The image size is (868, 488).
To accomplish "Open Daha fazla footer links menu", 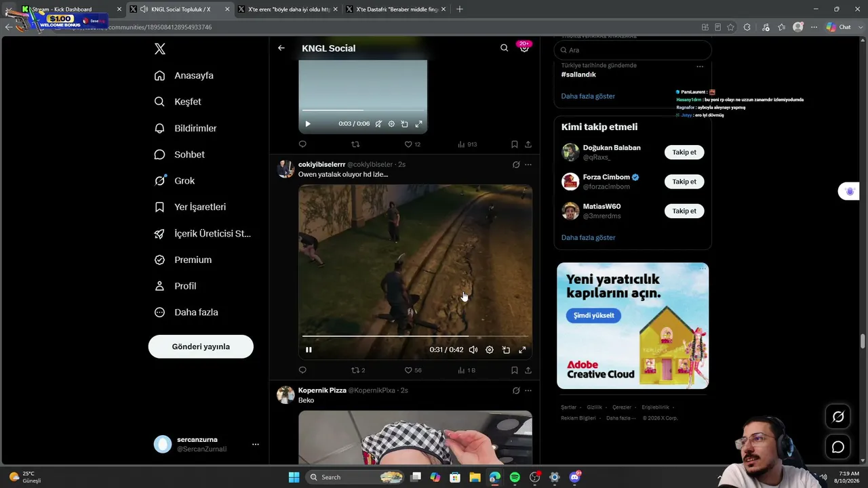I will pos(621,418).
